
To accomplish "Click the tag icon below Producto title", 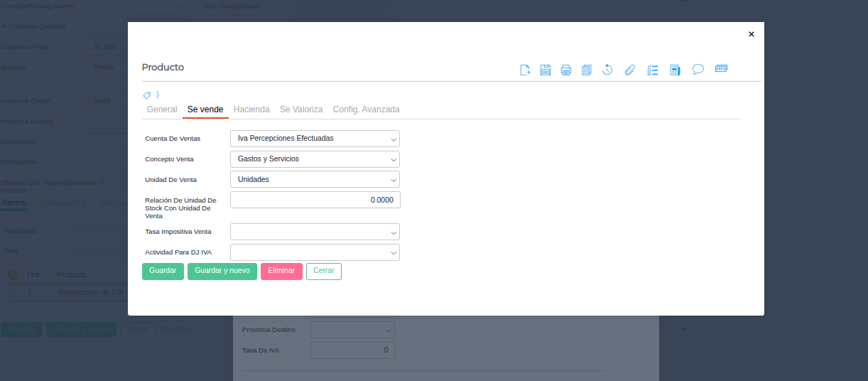I will point(147,95).
